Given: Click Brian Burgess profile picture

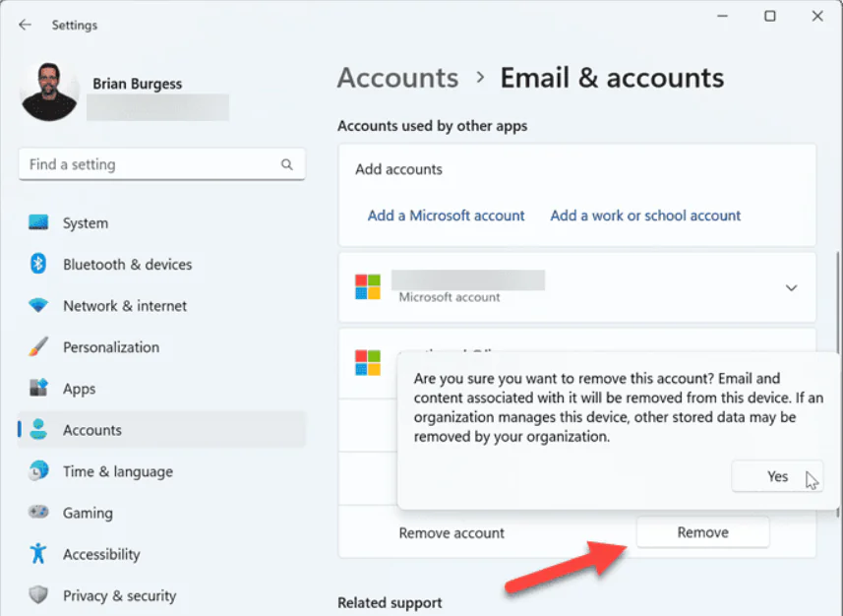Looking at the screenshot, I should pyautogui.click(x=49, y=92).
